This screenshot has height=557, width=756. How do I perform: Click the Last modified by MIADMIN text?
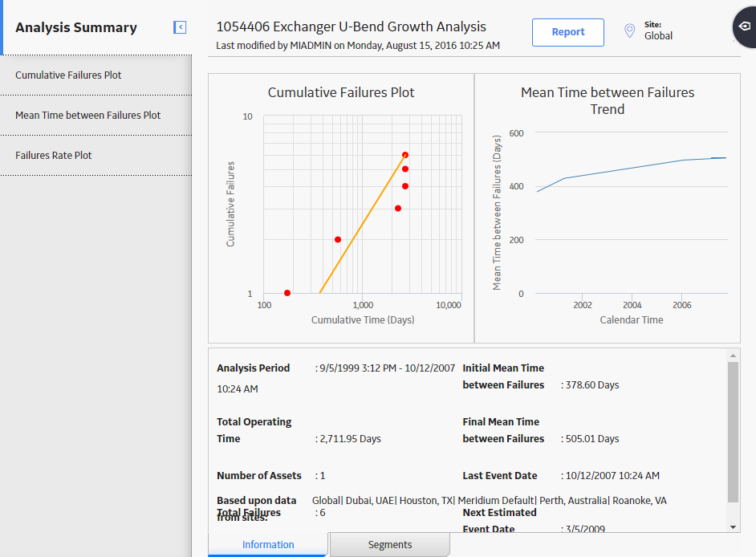tap(358, 45)
